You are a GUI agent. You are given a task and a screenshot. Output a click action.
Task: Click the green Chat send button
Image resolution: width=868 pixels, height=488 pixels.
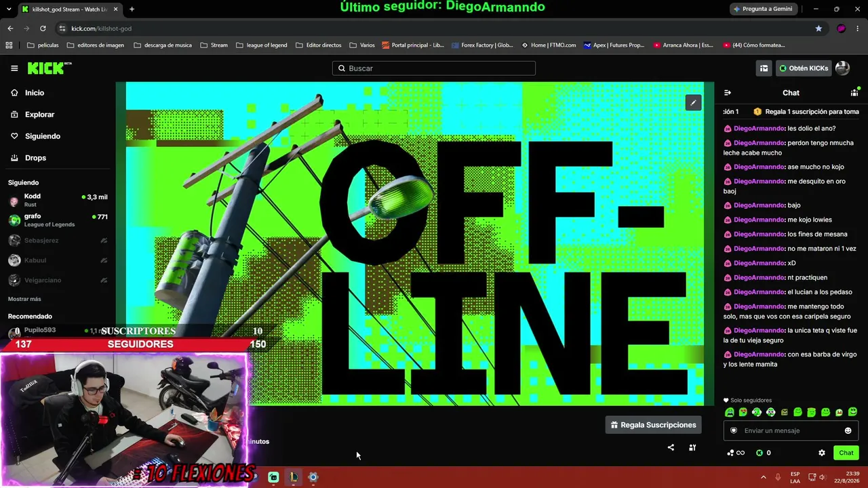846,453
